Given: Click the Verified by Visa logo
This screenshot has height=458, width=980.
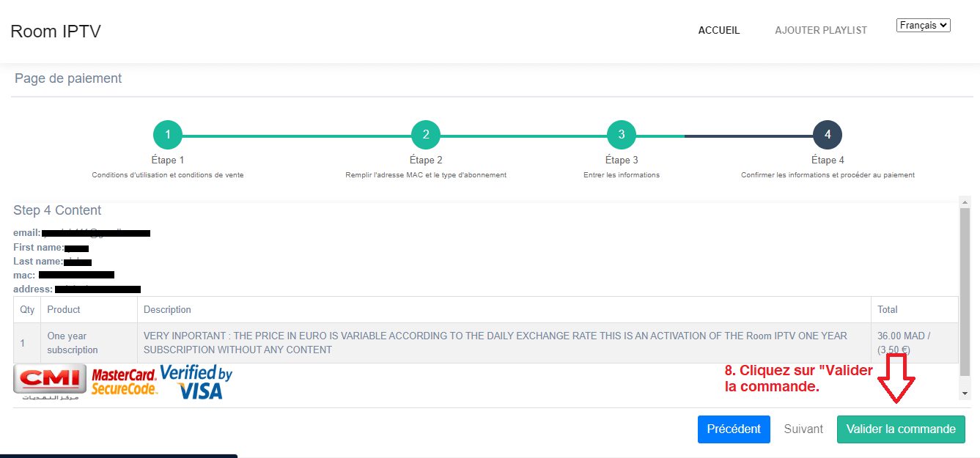Looking at the screenshot, I should (196, 382).
